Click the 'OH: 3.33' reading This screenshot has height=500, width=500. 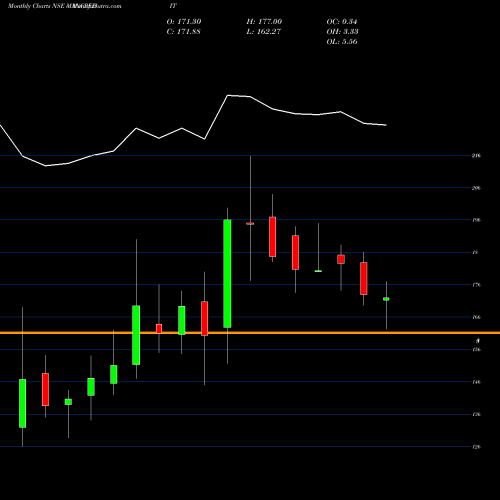342,32
